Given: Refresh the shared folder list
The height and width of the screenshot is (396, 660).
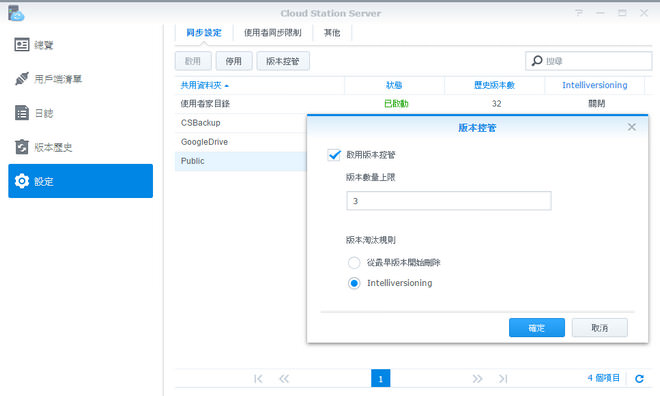Looking at the screenshot, I should [x=639, y=379].
